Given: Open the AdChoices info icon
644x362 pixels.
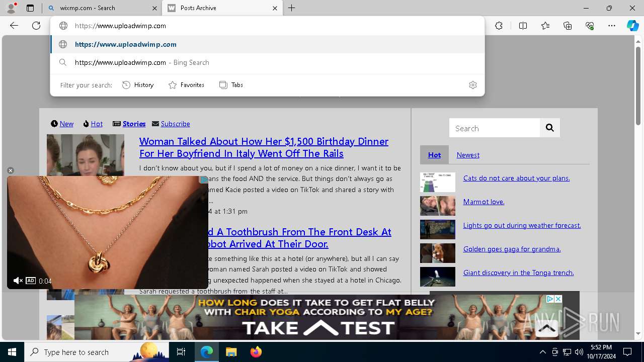Looking at the screenshot, I should point(550,299).
